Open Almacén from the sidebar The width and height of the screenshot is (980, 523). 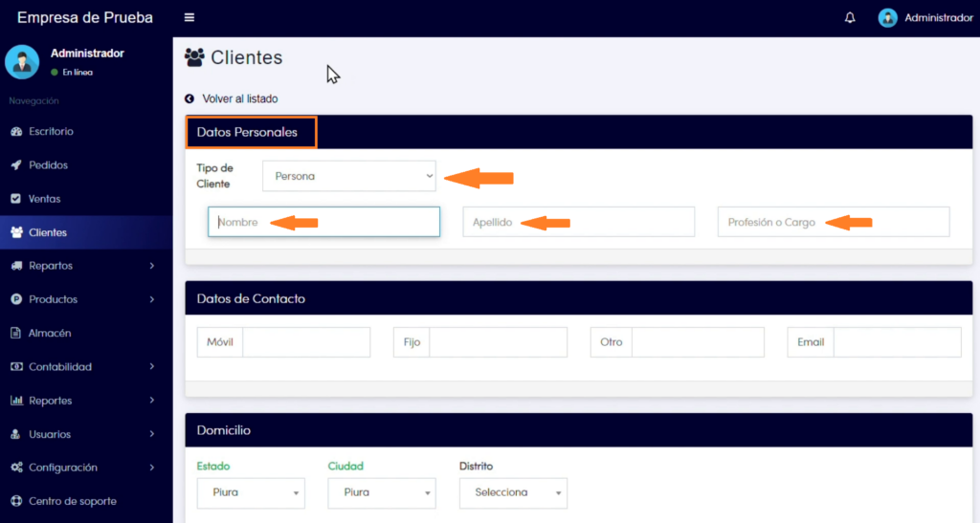coord(86,334)
